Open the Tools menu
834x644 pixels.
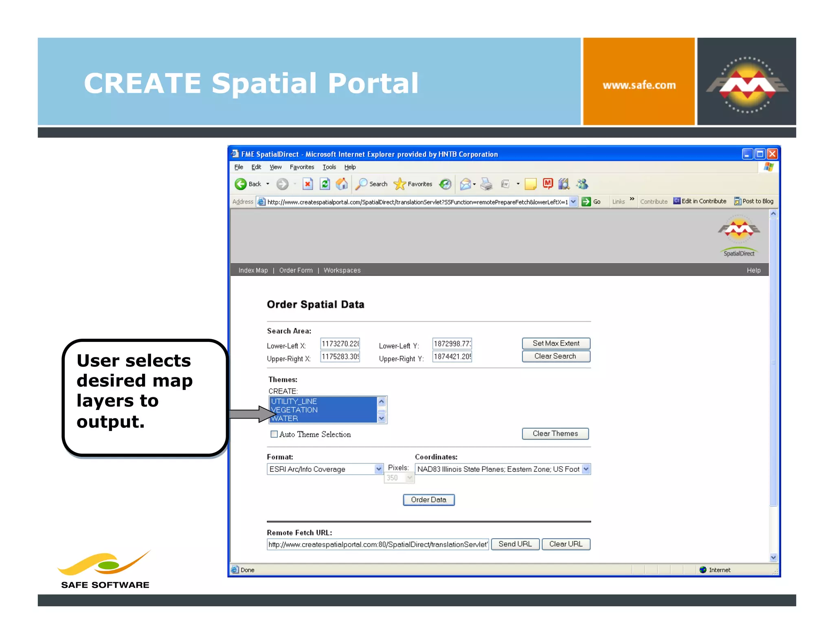coord(329,167)
